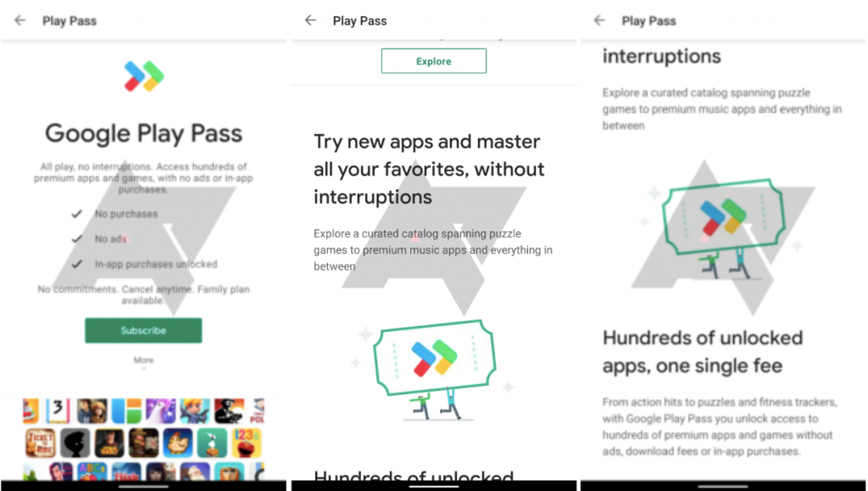Expand the More section below Subscribe
Image resolution: width=868 pixels, height=491 pixels.
click(143, 363)
